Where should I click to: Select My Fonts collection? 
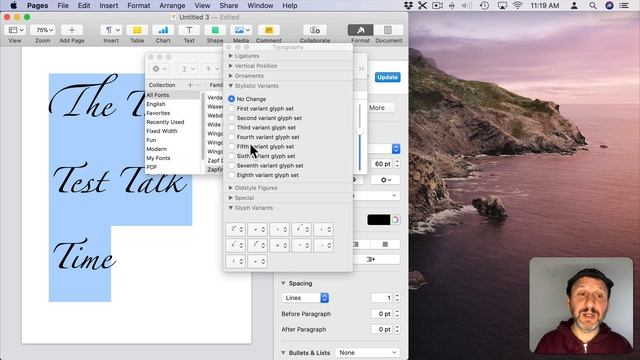point(158,158)
